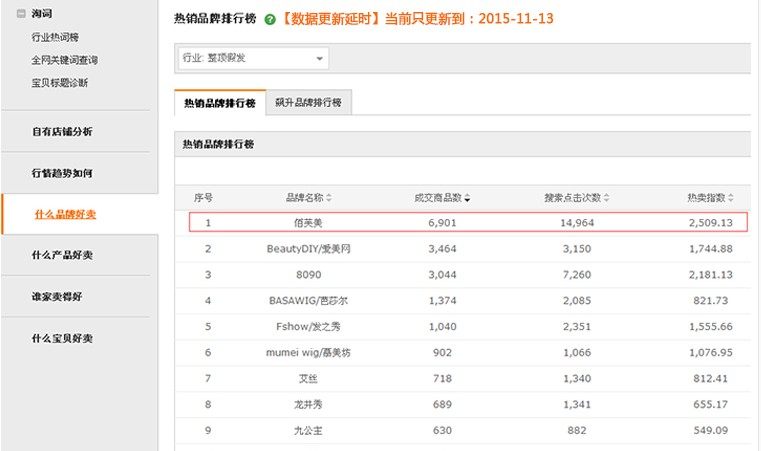Select brand Fshow/发之秀
The image size is (761, 451).
309,326
